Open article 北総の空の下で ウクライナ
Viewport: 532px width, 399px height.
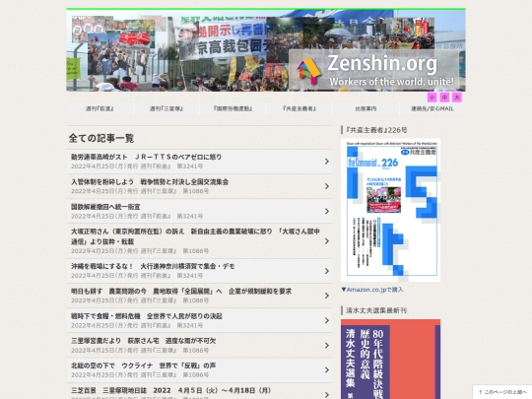[199, 369]
